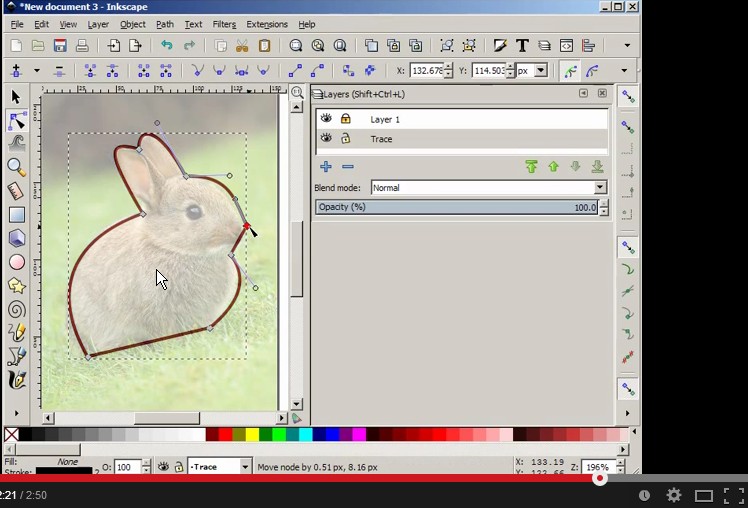Activate the Spiral tool

[x=16, y=309]
